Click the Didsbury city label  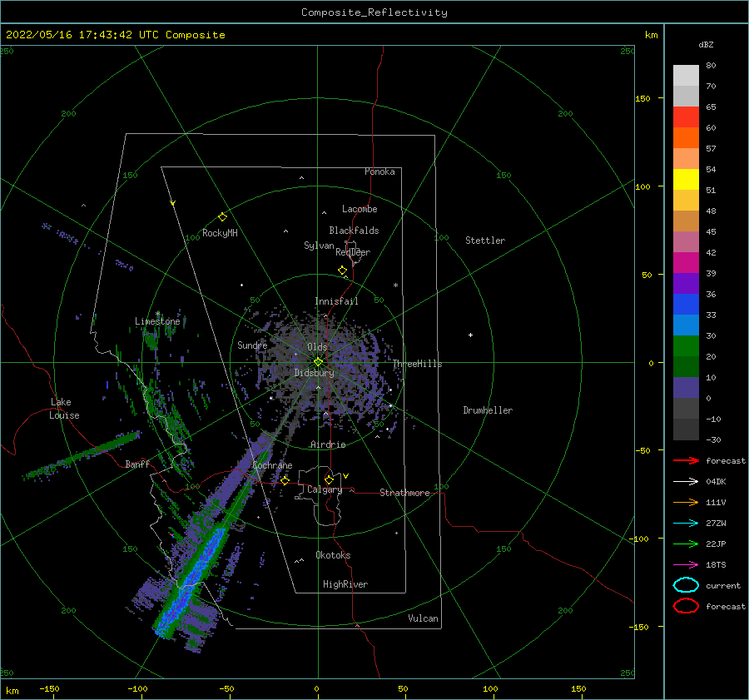click(x=315, y=373)
